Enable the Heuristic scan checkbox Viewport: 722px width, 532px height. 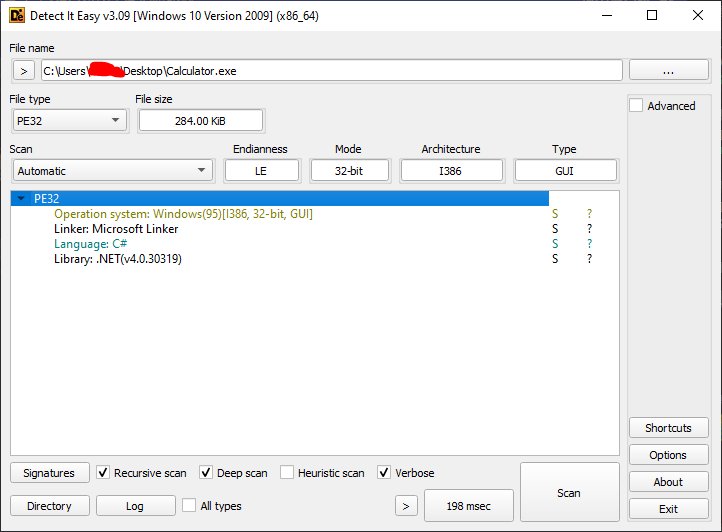point(287,473)
